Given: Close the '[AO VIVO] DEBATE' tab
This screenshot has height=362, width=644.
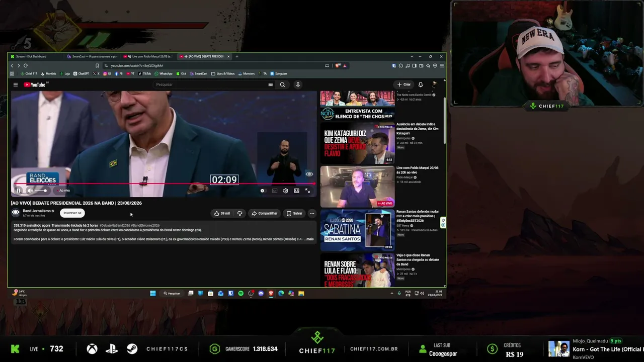Looking at the screenshot, I should pos(228,56).
